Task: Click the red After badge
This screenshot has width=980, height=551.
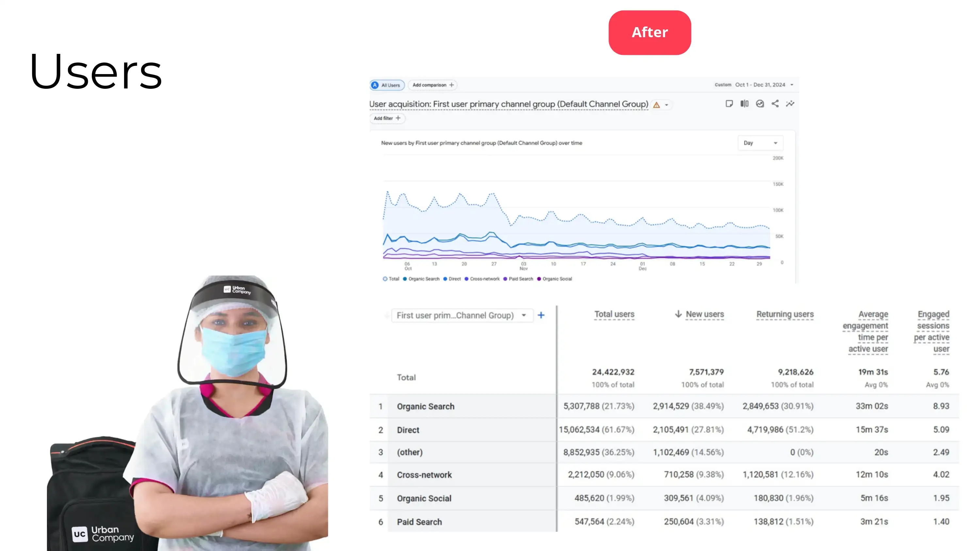Action: coord(649,32)
